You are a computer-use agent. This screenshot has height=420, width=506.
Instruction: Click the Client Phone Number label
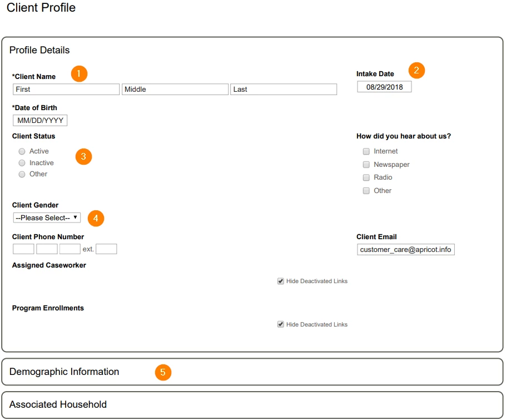tap(48, 237)
